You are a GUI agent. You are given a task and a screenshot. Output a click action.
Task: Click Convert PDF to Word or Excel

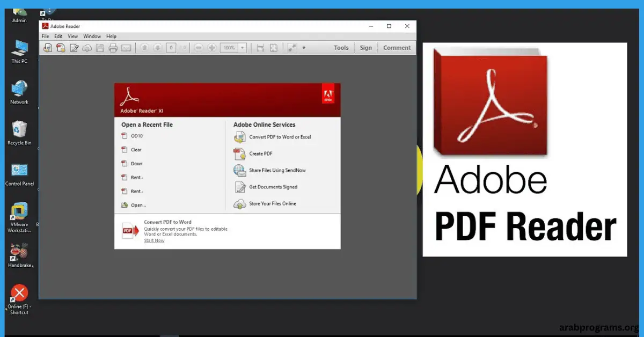click(x=280, y=137)
